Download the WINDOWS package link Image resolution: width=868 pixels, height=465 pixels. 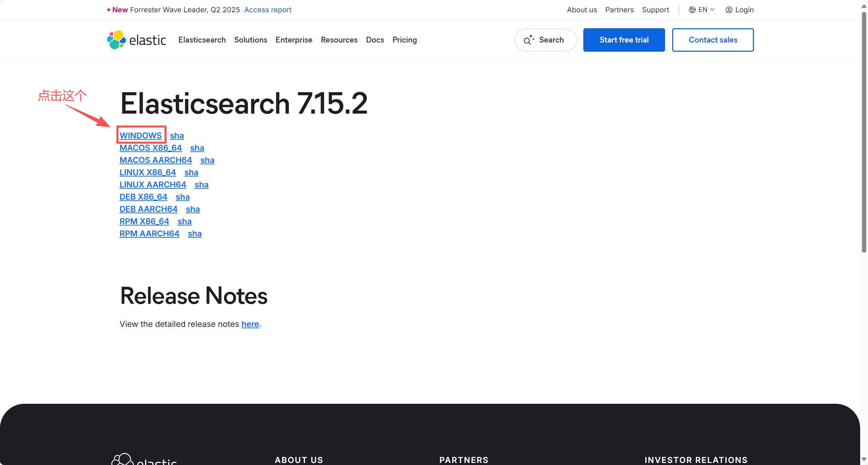(141, 135)
